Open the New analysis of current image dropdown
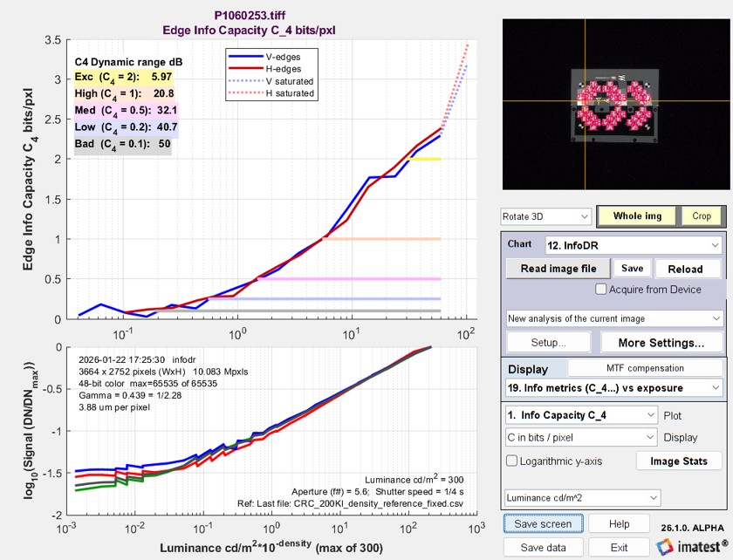Screen dimensions: 733x560 coord(613,318)
